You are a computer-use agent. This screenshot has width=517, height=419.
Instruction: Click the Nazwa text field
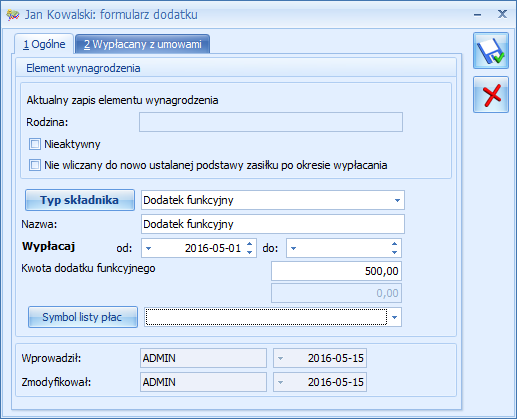click(x=273, y=224)
